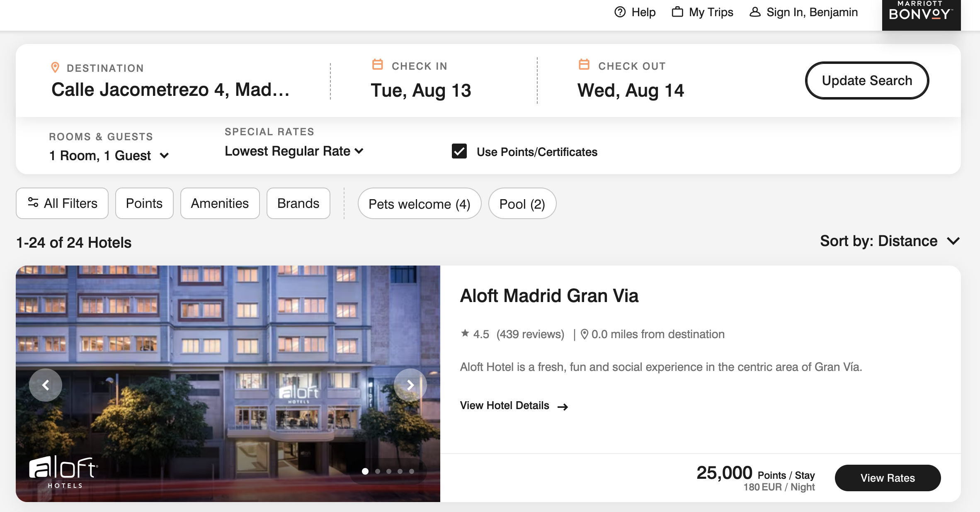Select the second carousel dot indicator
Screen dimensions: 980x512
[x=377, y=471]
